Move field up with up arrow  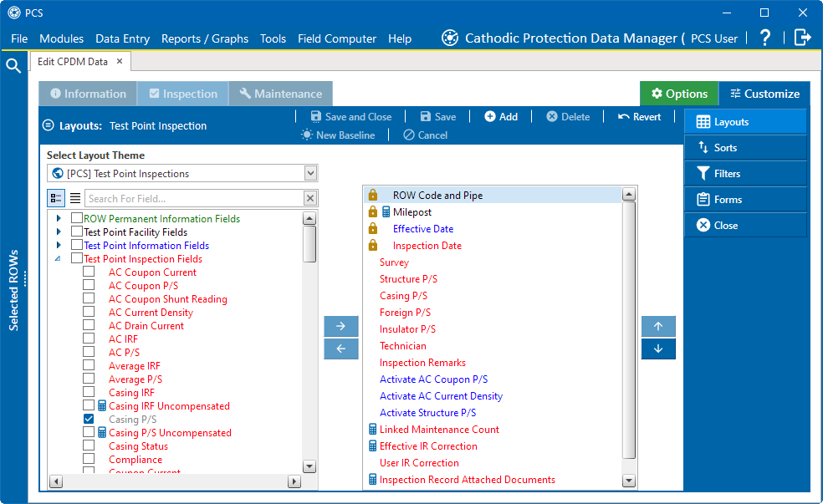coord(658,326)
